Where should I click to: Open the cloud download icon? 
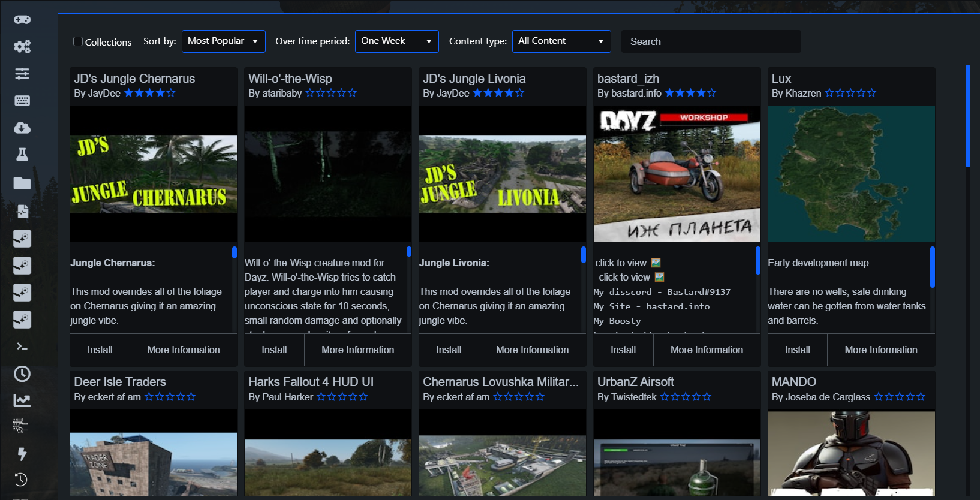tap(22, 128)
